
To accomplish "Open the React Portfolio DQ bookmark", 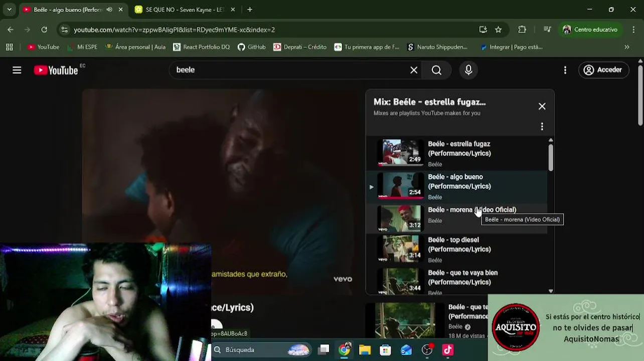I will (201, 47).
